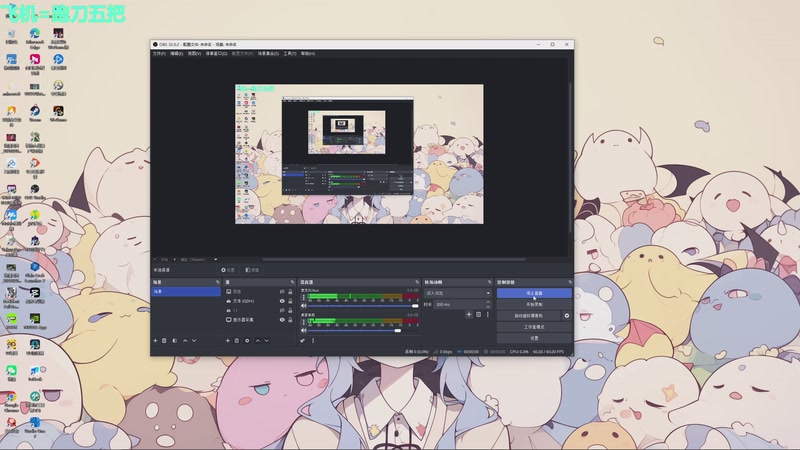The image size is (800, 450).
Task: Adjust the 桌面音频 volume slider
Action: point(363,331)
